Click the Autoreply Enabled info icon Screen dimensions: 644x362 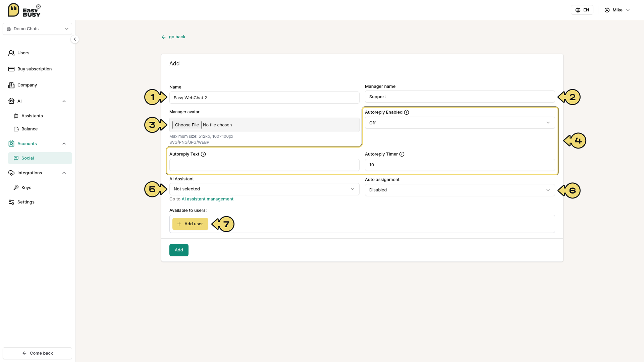(x=407, y=112)
